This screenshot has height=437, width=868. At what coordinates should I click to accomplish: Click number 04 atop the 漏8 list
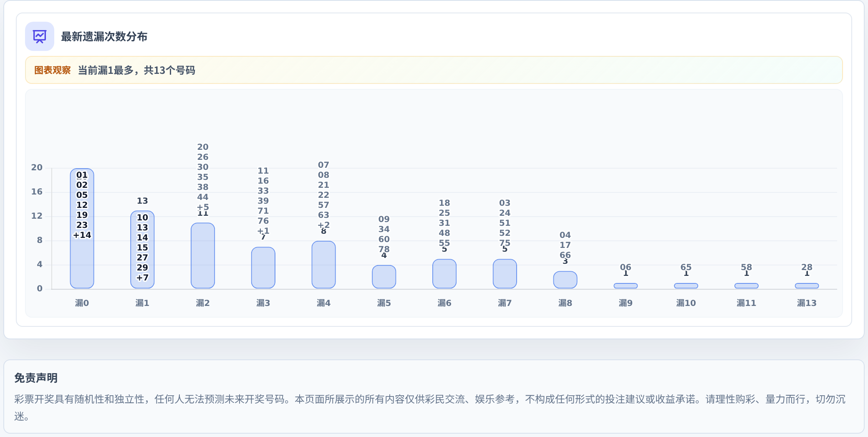[565, 235]
